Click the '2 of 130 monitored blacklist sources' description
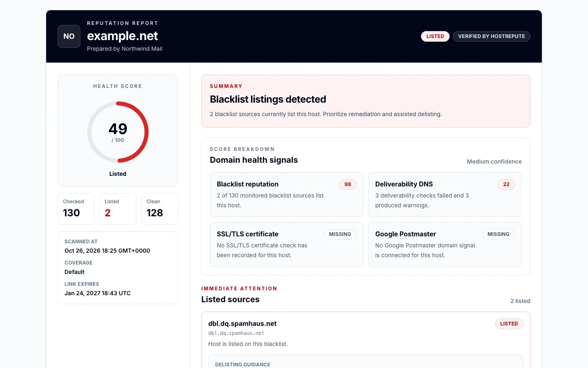Image resolution: width=588 pixels, height=368 pixels. tap(270, 200)
